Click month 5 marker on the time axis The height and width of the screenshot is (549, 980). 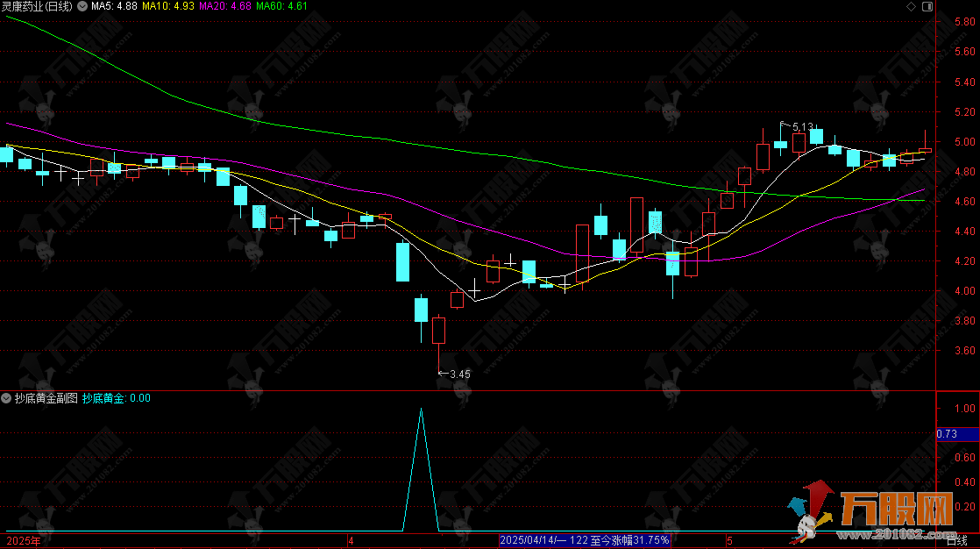[729, 541]
